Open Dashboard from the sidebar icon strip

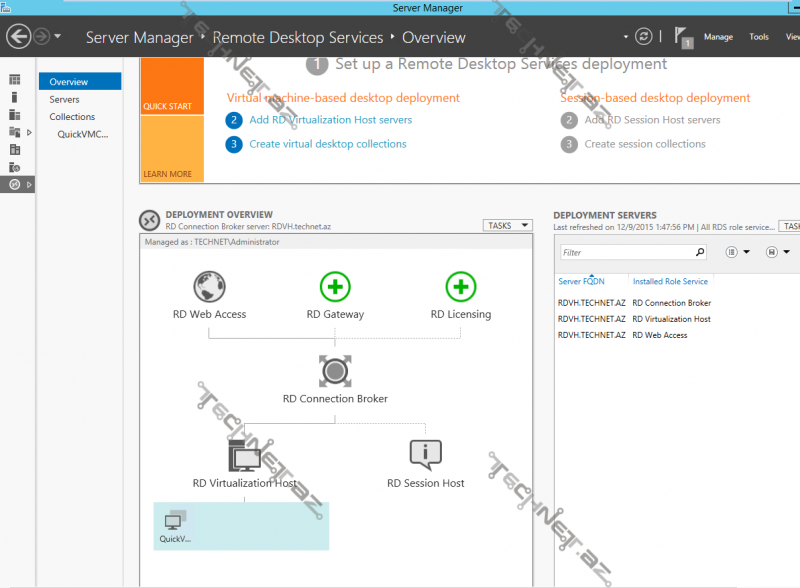[x=15, y=80]
